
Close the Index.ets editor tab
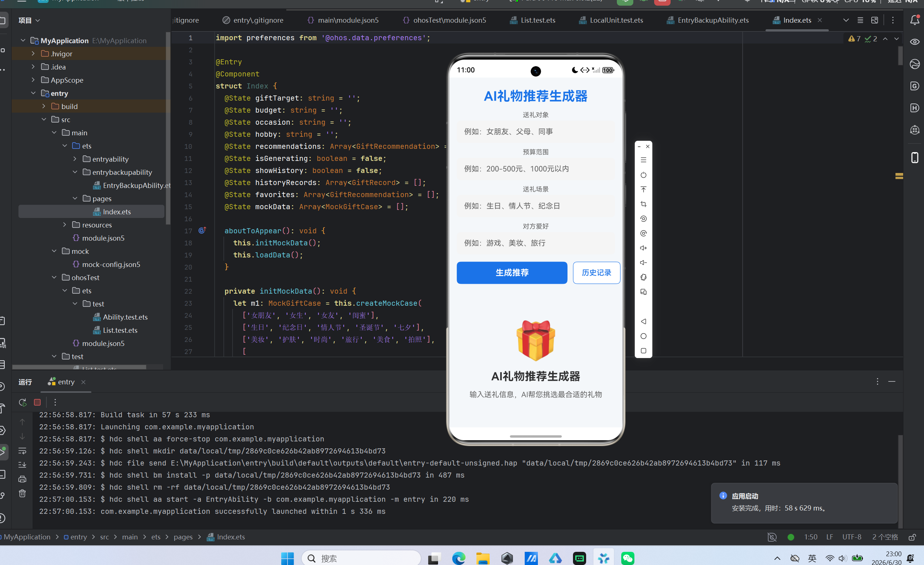pyautogui.click(x=820, y=20)
